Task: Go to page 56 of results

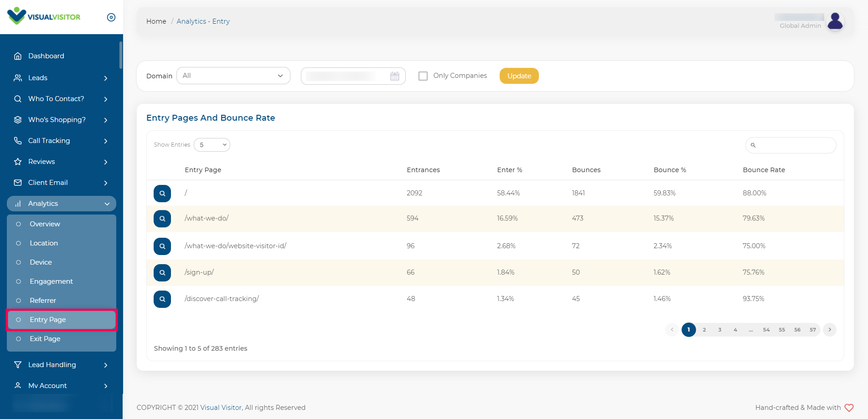Action: coord(797,330)
